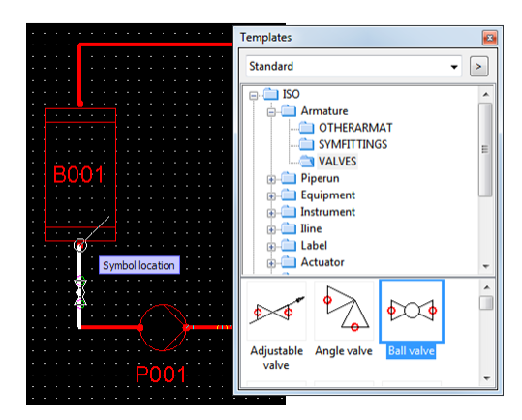
Task: Expand the Equipment folder
Action: coord(271,196)
